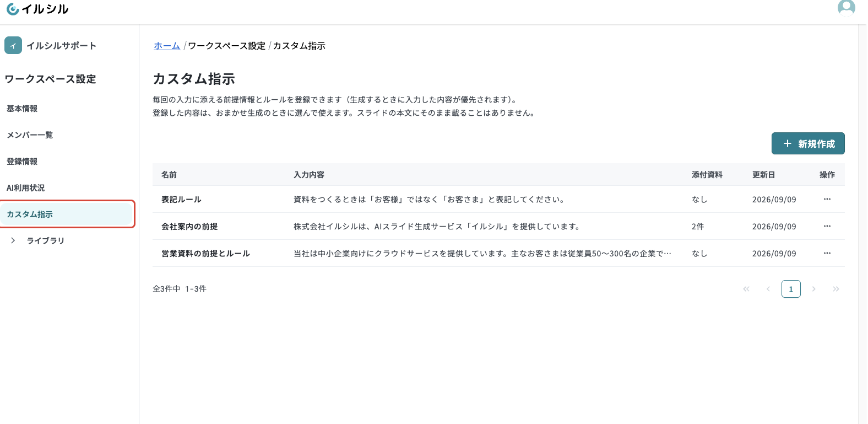The width and height of the screenshot is (868, 424).
Task: Expand the ライブラリ sidebar section
Action: coord(13,240)
